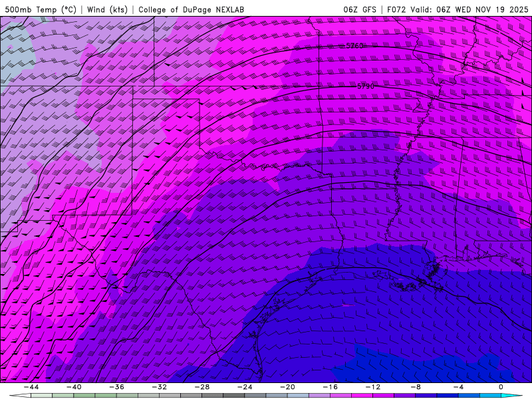Click the -32 temperature scale label
This screenshot has height=399, width=532.
159,387
